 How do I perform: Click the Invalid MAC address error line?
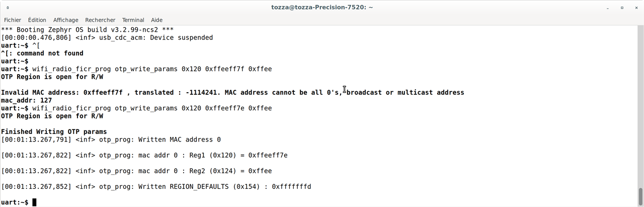(232, 93)
